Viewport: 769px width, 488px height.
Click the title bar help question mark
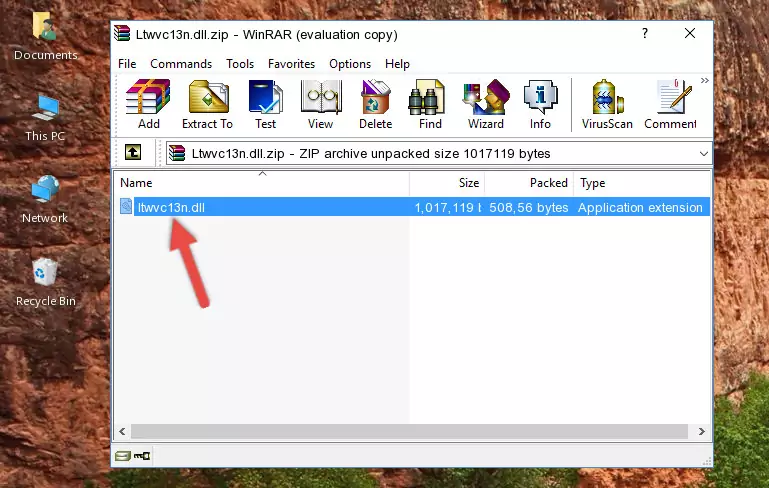tap(644, 33)
